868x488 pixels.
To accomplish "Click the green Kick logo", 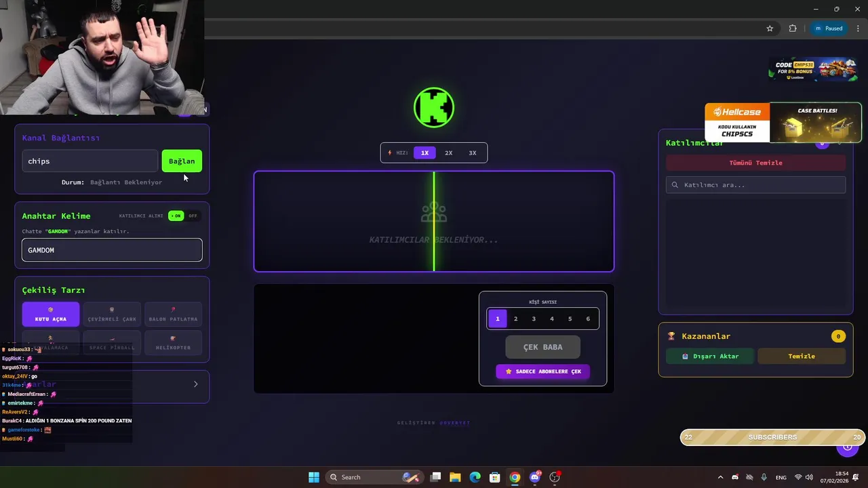I will pos(434,107).
